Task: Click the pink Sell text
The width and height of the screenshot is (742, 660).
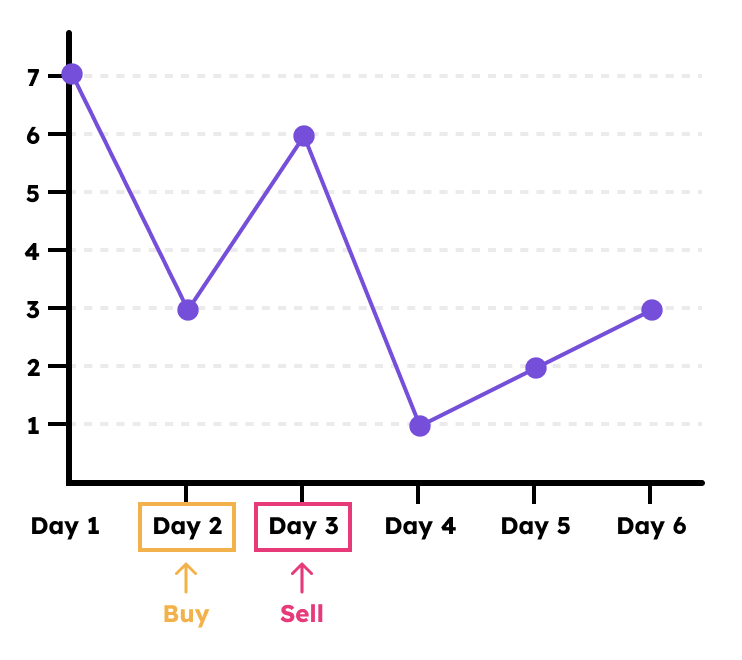Action: pos(302,614)
